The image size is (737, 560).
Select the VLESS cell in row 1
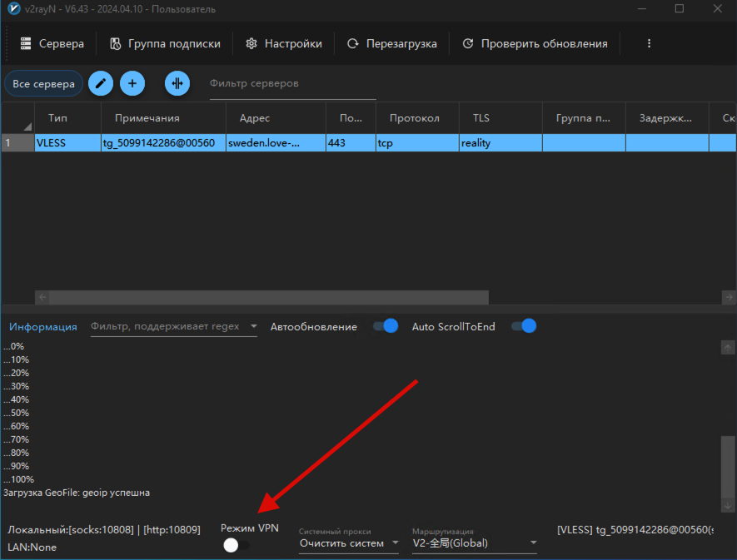point(67,143)
